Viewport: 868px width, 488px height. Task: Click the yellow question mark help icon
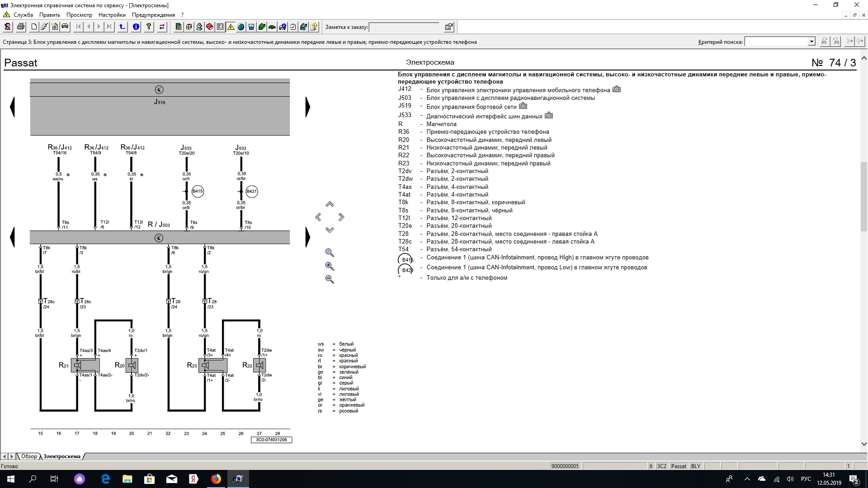coord(148,27)
